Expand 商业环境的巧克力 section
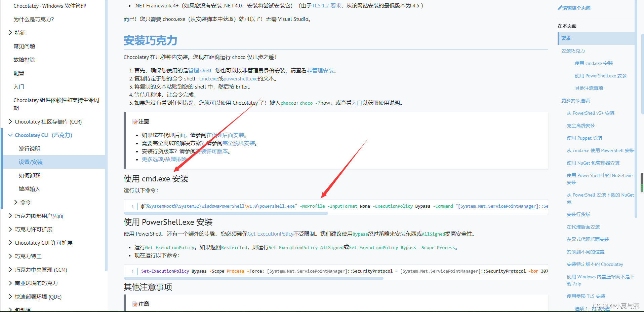 pyautogui.click(x=10, y=283)
